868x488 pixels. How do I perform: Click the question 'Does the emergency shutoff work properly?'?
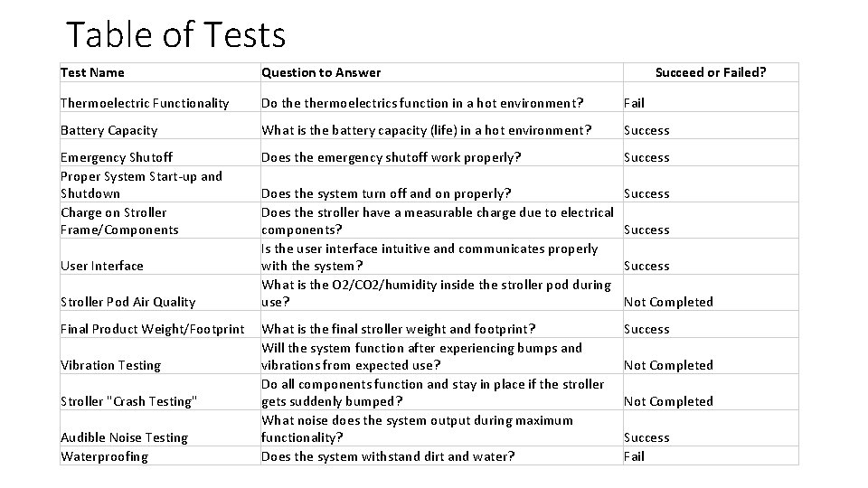[391, 157]
